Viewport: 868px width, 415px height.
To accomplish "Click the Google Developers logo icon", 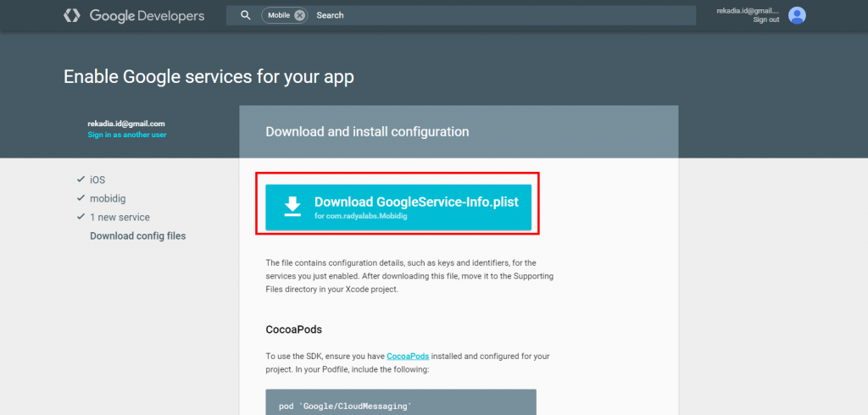I will point(72,15).
